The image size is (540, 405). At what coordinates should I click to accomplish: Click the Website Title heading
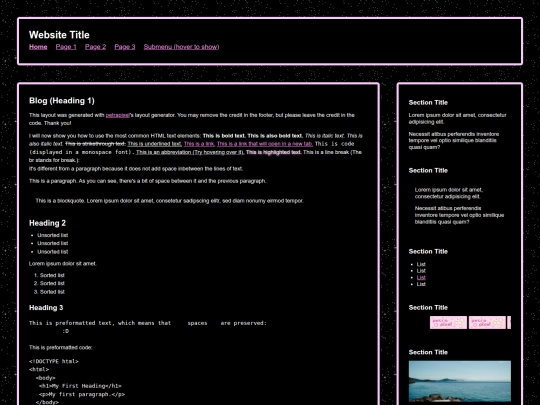click(x=59, y=35)
